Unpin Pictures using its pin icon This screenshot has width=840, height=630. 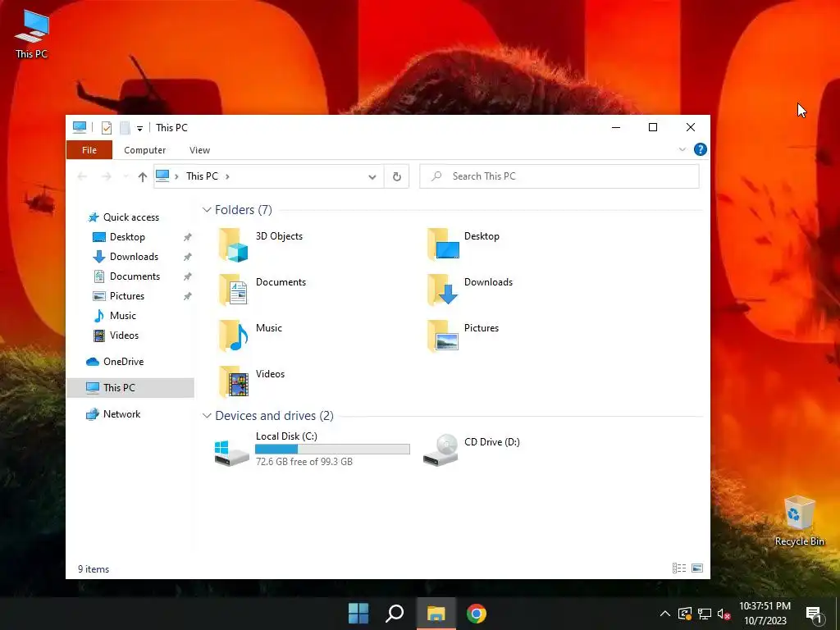188,295
